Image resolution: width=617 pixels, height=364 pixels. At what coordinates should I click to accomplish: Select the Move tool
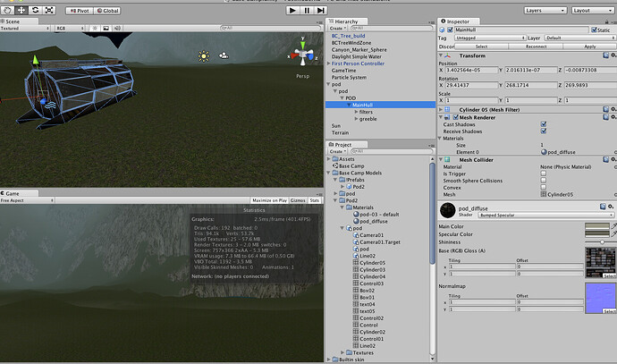(21, 10)
